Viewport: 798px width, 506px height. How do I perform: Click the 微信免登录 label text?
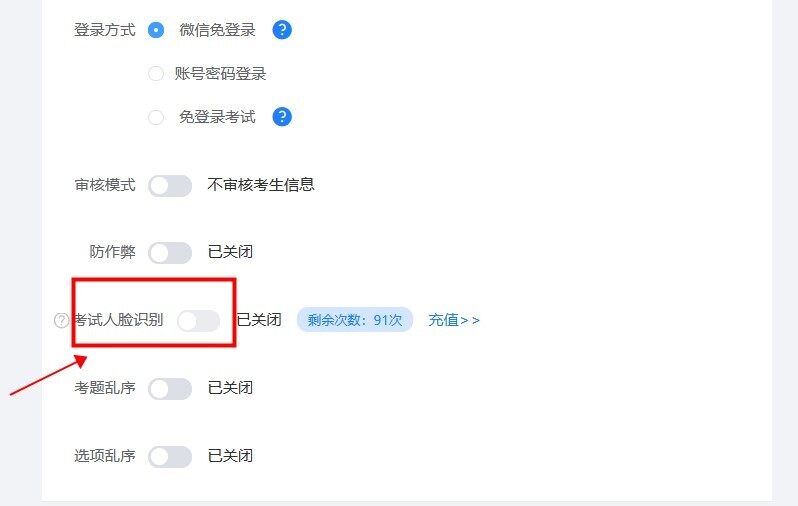[217, 30]
